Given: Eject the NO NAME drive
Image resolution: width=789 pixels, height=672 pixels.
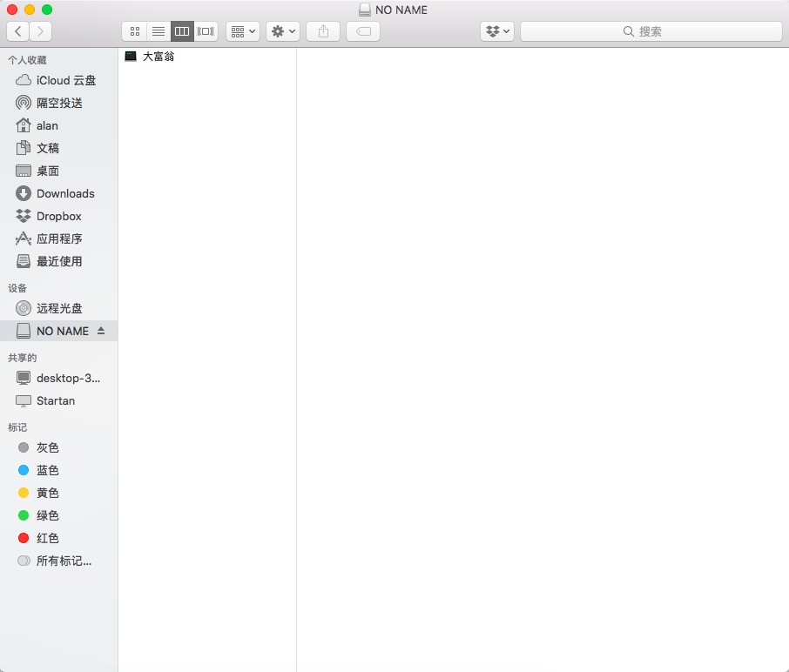Looking at the screenshot, I should [101, 331].
